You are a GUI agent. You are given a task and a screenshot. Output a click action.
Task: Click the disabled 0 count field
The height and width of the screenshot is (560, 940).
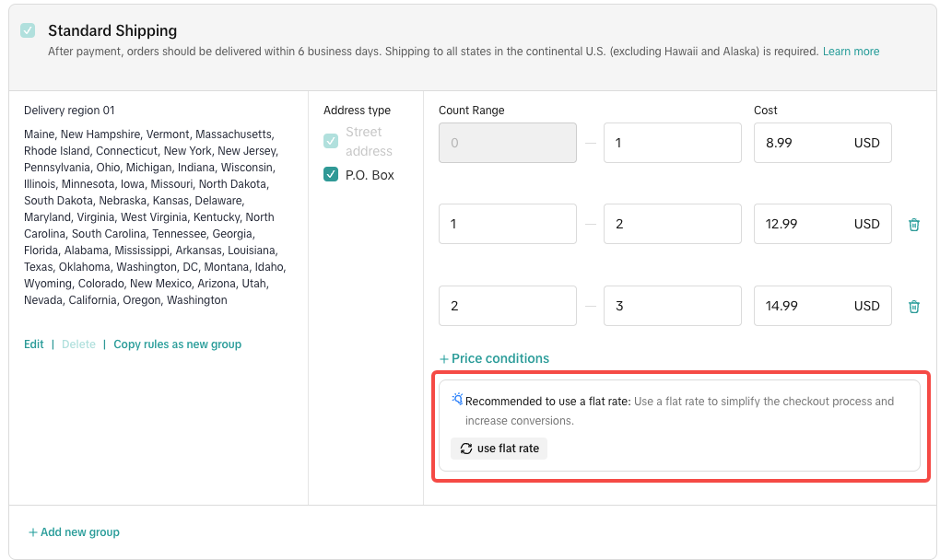point(507,143)
